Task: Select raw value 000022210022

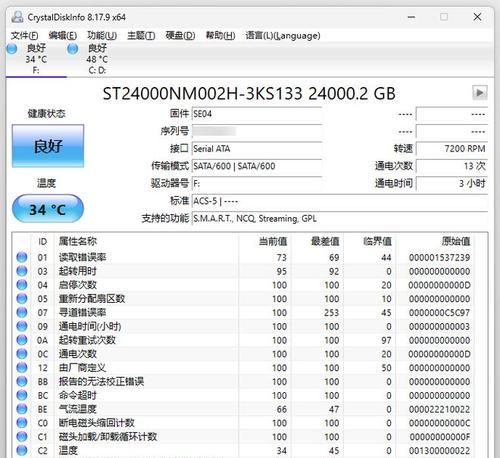Action: (439, 409)
